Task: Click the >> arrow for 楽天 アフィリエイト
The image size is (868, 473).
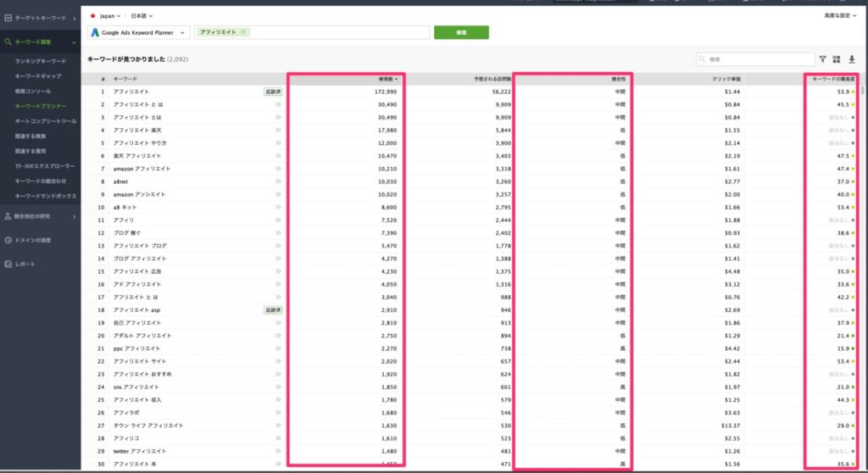Action: (278, 156)
